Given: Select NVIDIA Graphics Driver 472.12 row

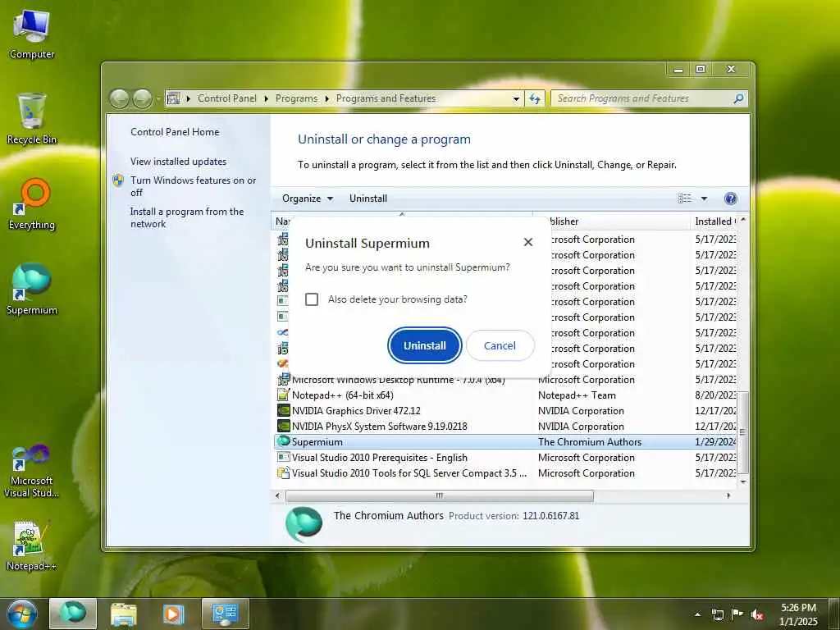Looking at the screenshot, I should point(506,411).
